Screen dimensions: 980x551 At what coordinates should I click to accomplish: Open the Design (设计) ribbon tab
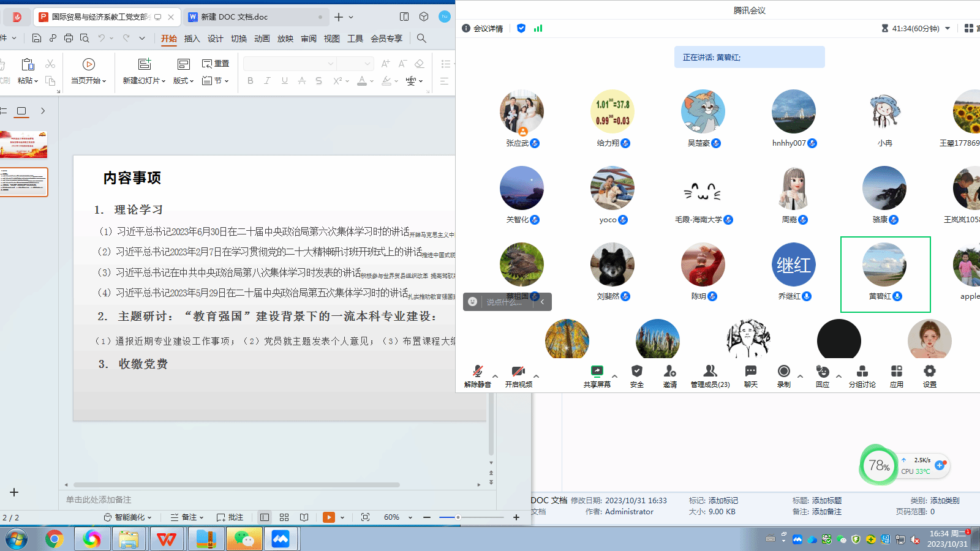(216, 39)
